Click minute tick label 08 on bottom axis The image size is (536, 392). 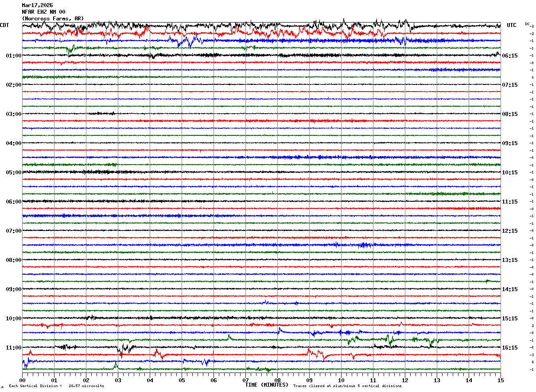pyautogui.click(x=277, y=380)
